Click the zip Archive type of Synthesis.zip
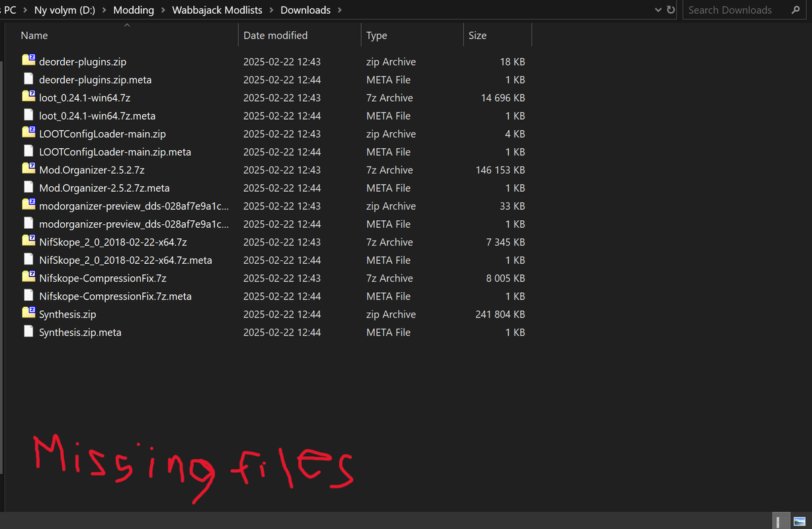This screenshot has width=812, height=529. (391, 314)
